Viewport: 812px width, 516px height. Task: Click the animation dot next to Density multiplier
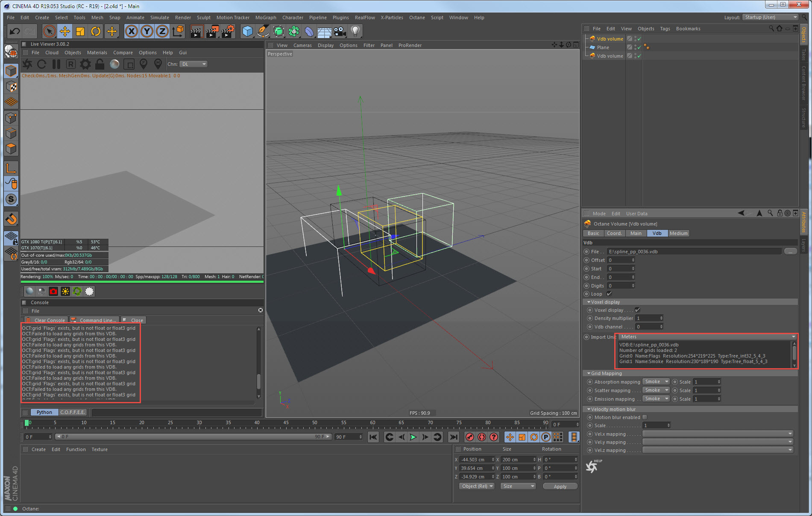[x=590, y=318]
